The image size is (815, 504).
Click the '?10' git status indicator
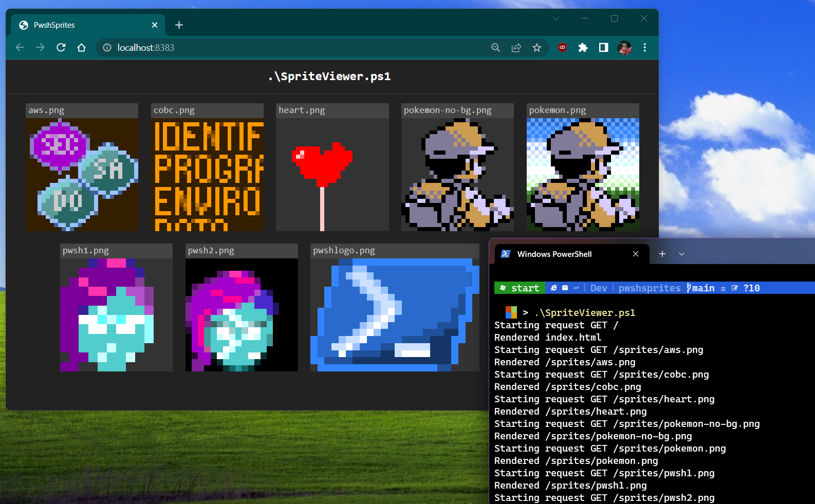point(751,288)
